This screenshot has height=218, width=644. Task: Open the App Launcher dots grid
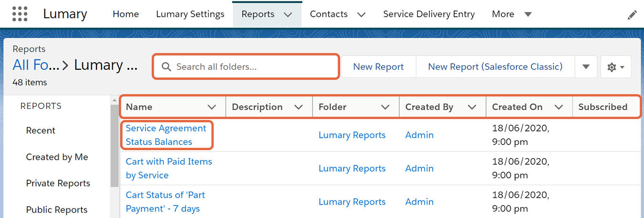point(20,14)
